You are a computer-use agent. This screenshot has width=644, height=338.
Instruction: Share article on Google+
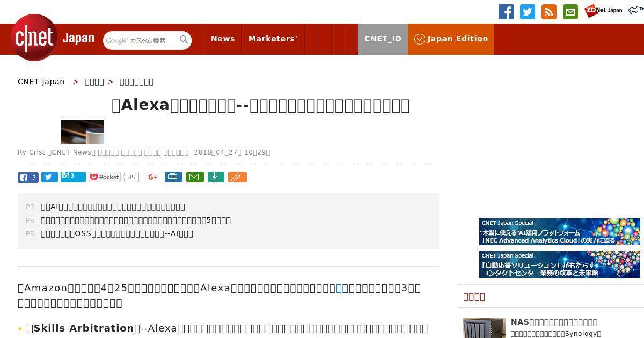click(153, 177)
